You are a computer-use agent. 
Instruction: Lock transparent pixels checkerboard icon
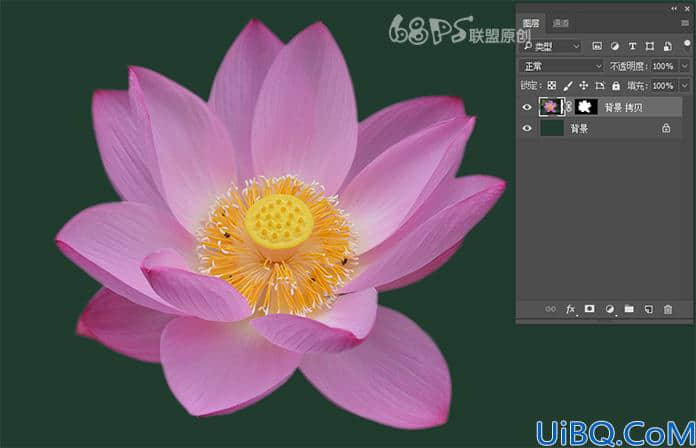[x=552, y=86]
